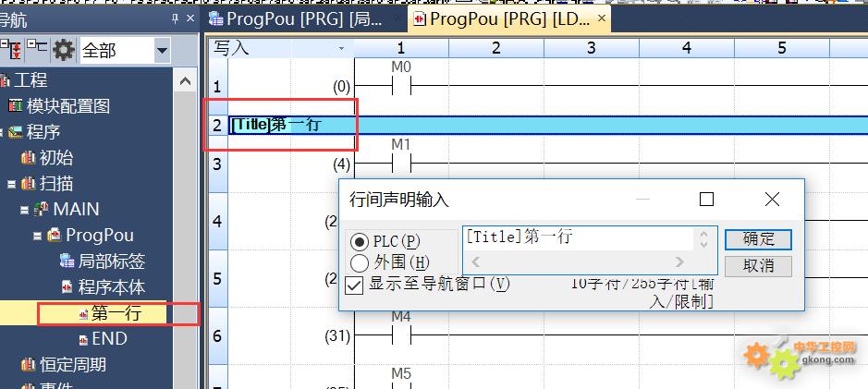Click the 取消 button in the dialog

coord(758,266)
